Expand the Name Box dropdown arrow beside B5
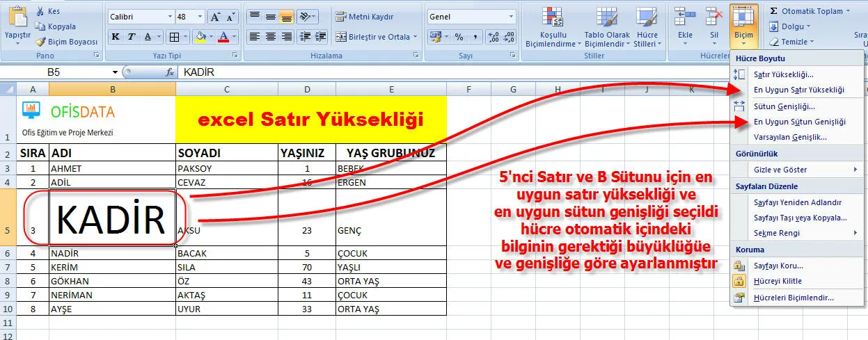 [x=115, y=72]
